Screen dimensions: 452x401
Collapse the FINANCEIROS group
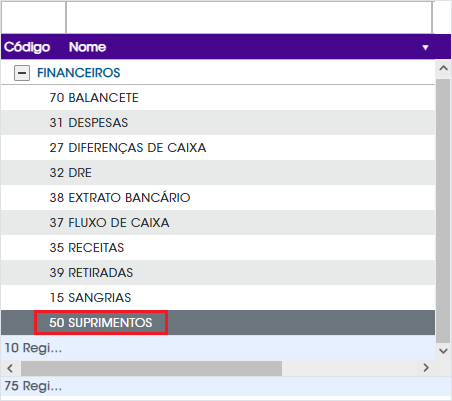click(22, 73)
